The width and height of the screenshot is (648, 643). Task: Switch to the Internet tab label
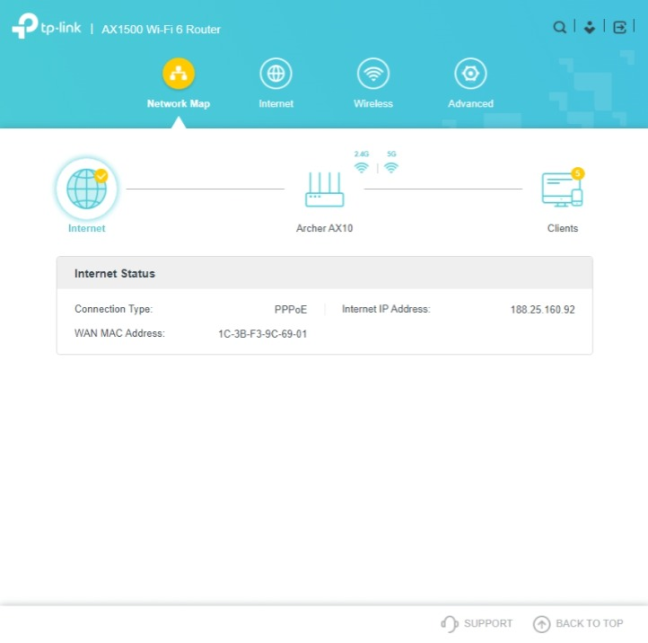pyautogui.click(x=276, y=104)
